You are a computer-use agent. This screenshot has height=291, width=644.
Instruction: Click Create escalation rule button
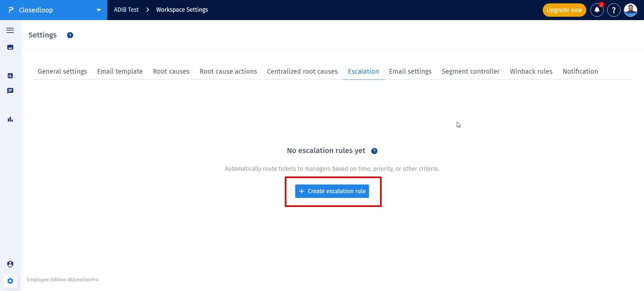(332, 191)
